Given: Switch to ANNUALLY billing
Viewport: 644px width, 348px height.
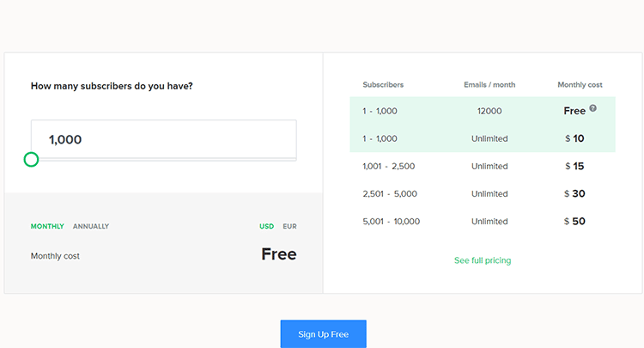Looking at the screenshot, I should click(x=91, y=226).
